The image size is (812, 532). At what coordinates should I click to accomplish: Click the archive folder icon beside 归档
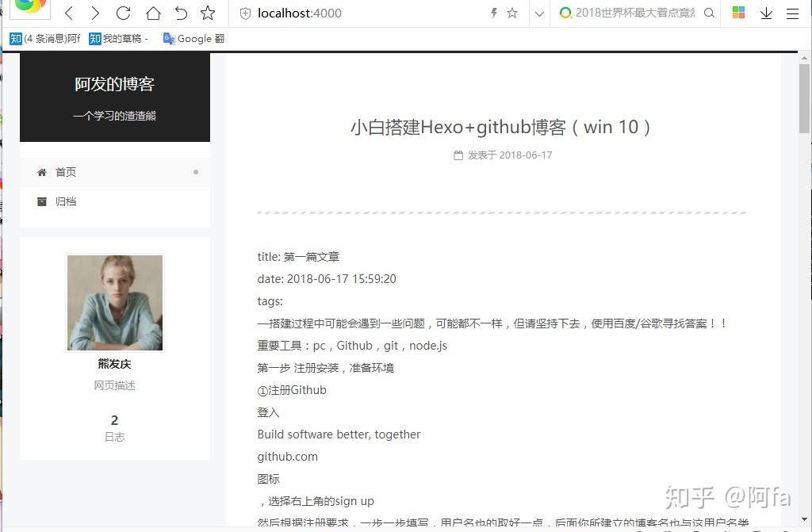pos(42,201)
